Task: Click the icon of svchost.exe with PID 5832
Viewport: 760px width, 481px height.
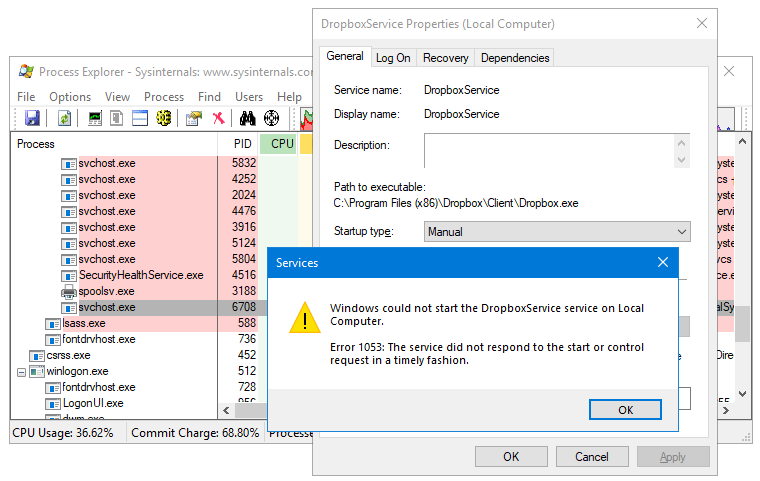Action: click(x=69, y=164)
